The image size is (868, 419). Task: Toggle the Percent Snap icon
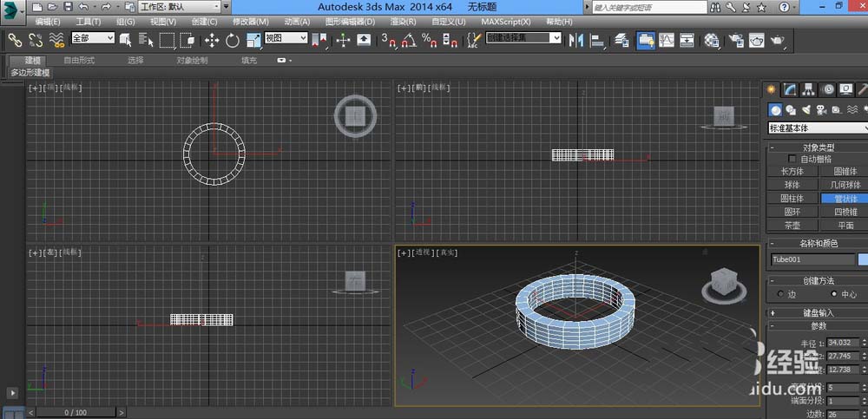[429, 40]
